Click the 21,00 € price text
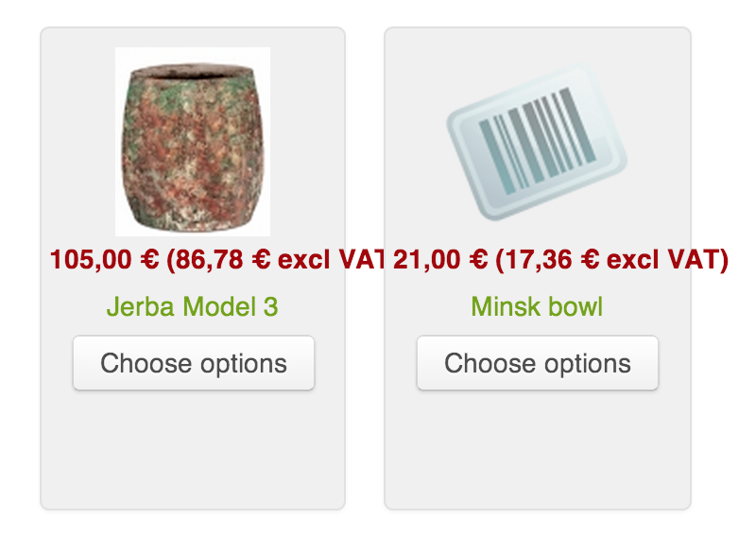 [x=440, y=260]
